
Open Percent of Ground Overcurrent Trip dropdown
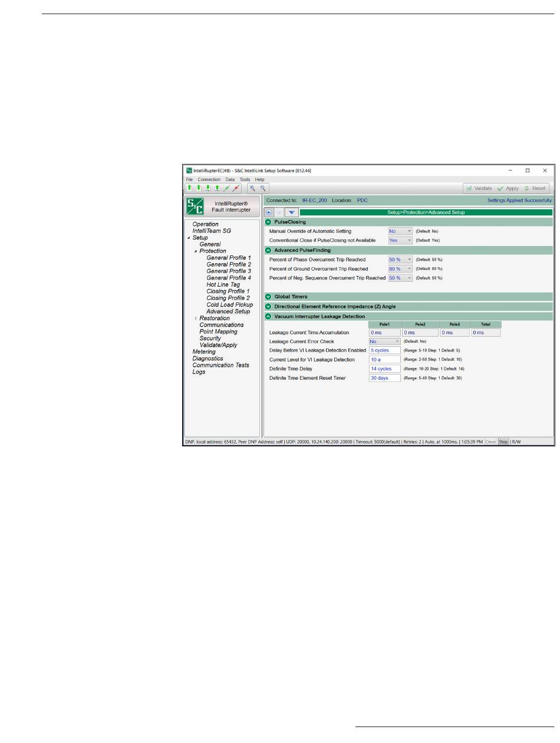tap(400, 269)
